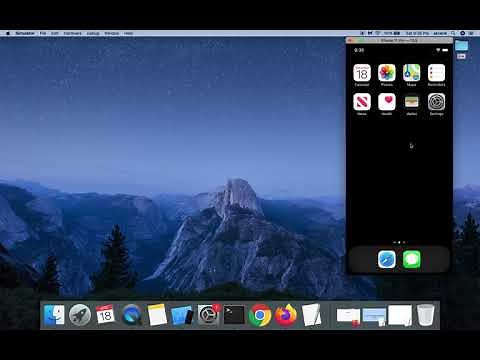Image resolution: width=480 pixels, height=360 pixels.
Task: Open iOS Settings in the simulator
Action: pyautogui.click(x=436, y=102)
